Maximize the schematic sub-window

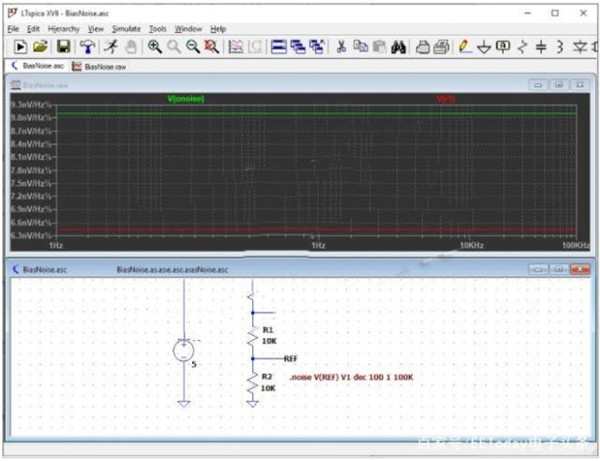(x=558, y=270)
